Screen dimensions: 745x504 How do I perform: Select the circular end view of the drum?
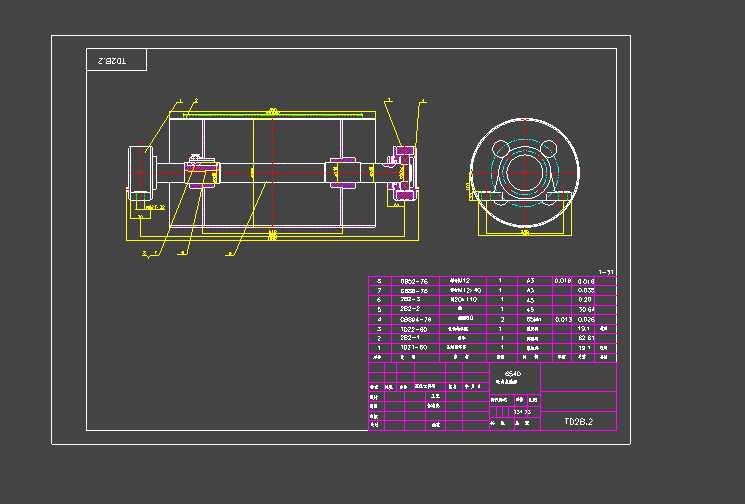click(525, 173)
